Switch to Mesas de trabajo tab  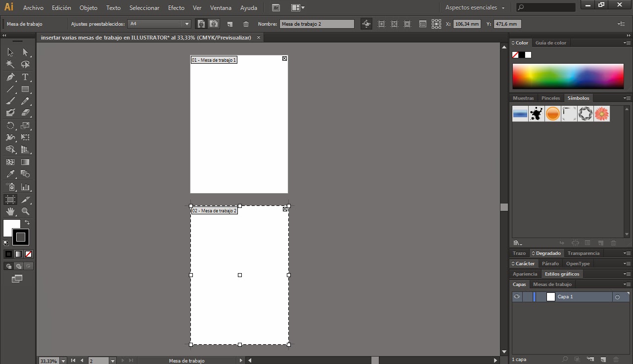pyautogui.click(x=552, y=284)
